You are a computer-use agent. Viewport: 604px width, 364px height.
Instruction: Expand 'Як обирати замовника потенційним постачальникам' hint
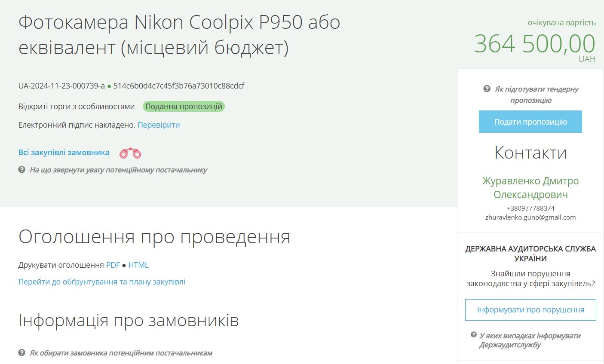pyautogui.click(x=121, y=353)
